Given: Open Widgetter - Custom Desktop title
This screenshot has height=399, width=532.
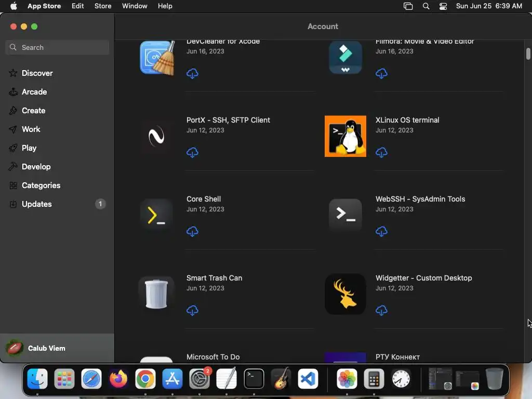Looking at the screenshot, I should click(x=423, y=278).
